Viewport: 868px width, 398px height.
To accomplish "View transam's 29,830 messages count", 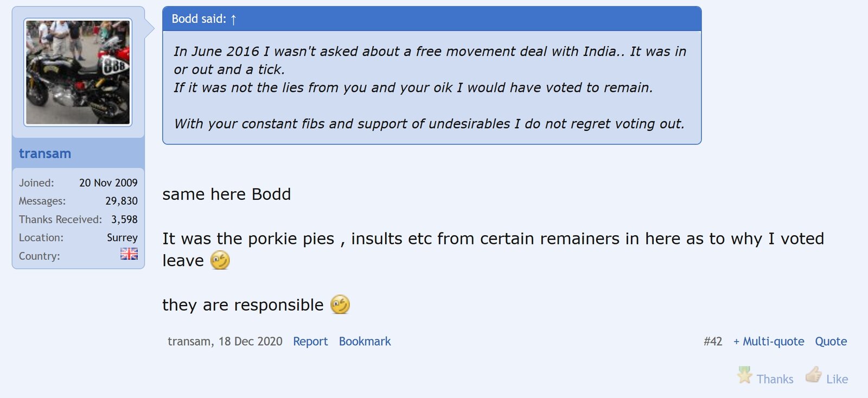I will pos(122,201).
